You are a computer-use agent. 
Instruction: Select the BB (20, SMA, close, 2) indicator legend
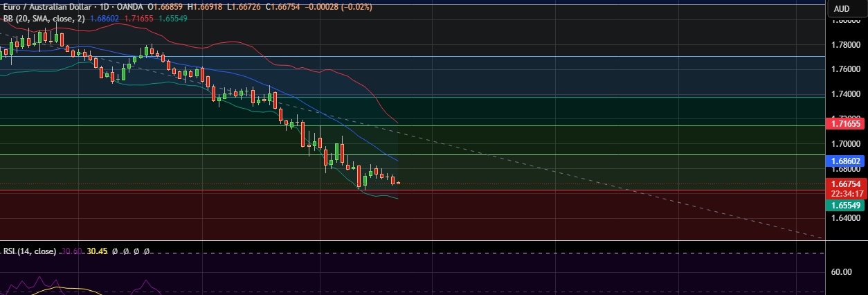point(44,19)
